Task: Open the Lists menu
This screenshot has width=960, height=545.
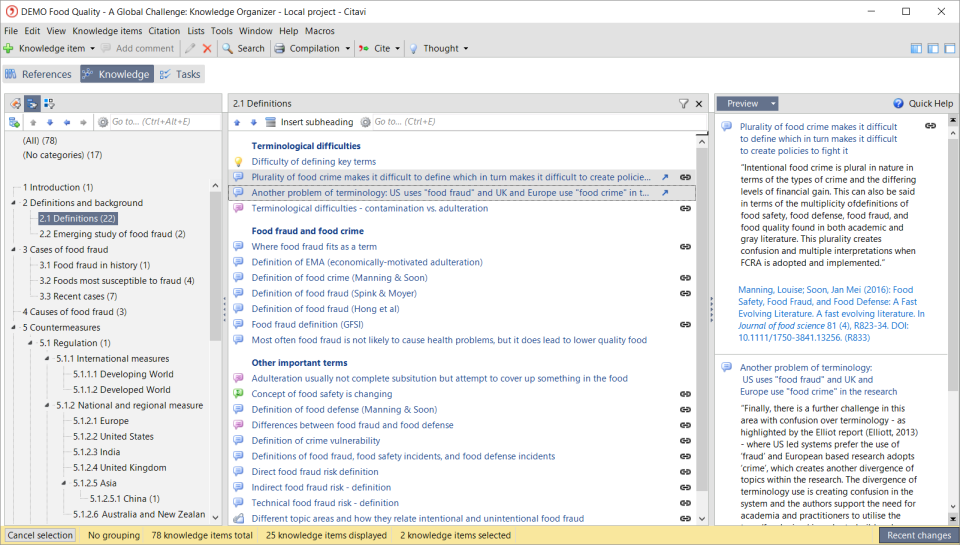Action: tap(196, 31)
